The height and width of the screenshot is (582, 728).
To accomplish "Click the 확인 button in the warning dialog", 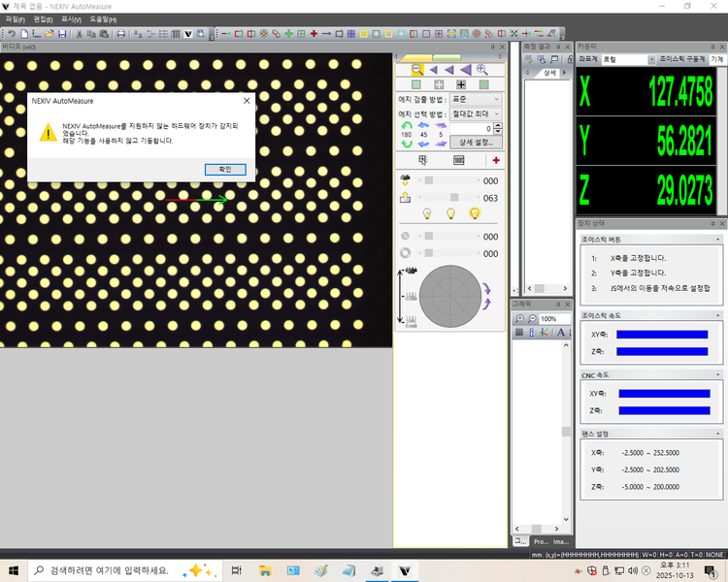I will coord(225,169).
